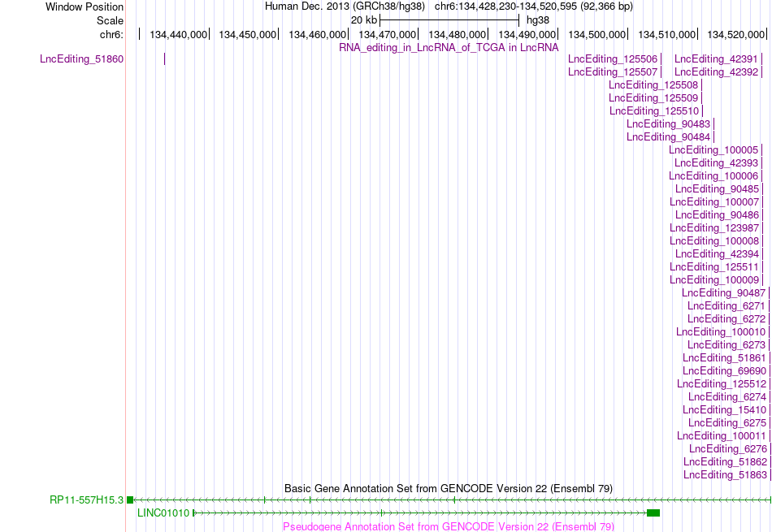Click the LncEditing_42391 feature label
This screenshot has height=532, width=772.
716,59
